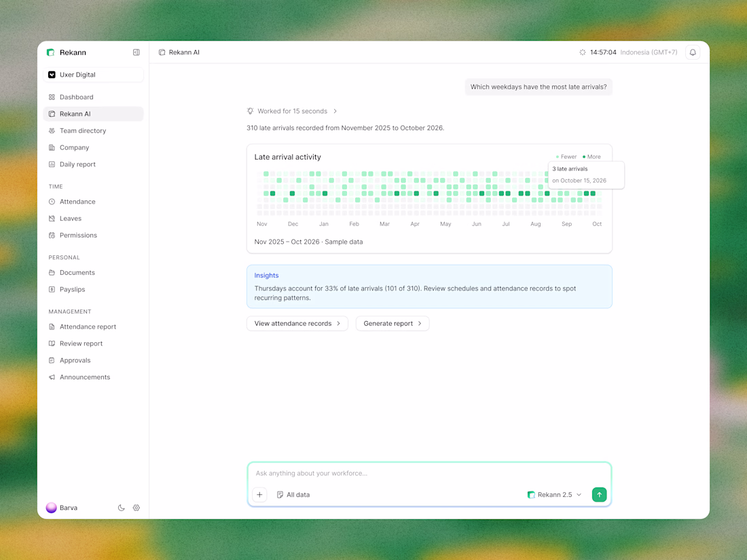
Task: Select the All data source chip
Action: click(293, 495)
